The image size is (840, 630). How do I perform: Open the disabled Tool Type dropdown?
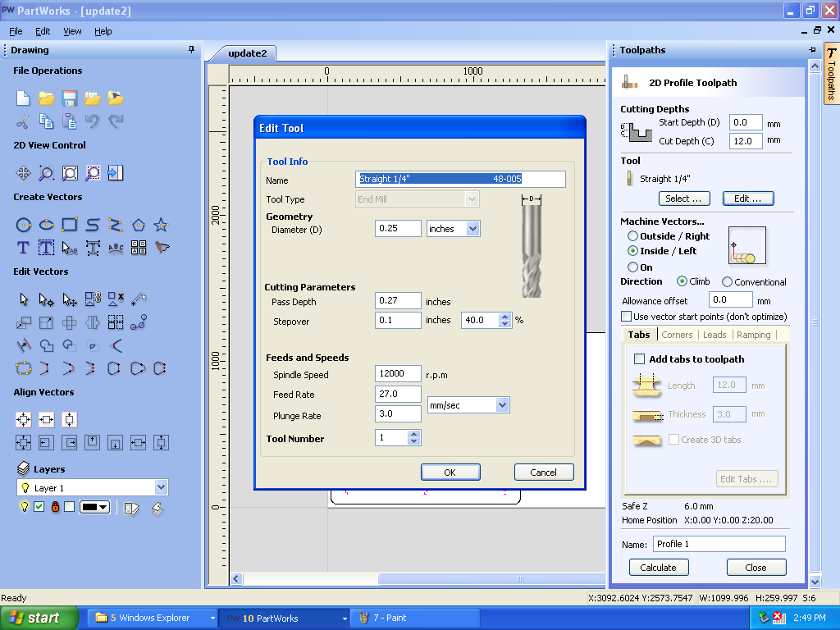click(472, 199)
